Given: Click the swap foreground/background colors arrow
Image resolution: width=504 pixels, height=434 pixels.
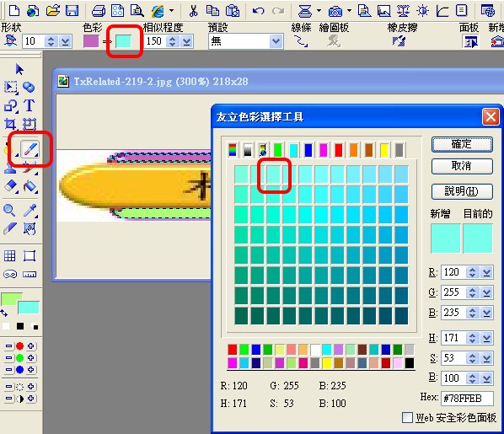Looking at the screenshot, I should click(4, 313).
